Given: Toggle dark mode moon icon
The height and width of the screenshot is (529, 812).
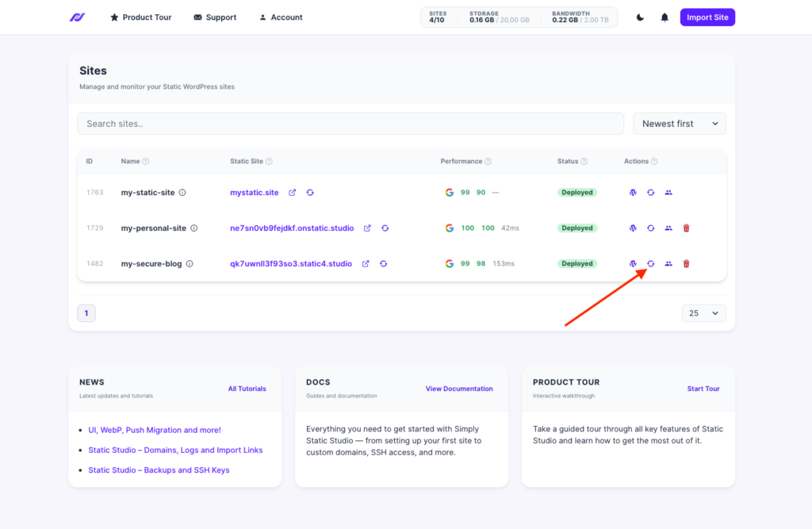Looking at the screenshot, I should 640,17.
